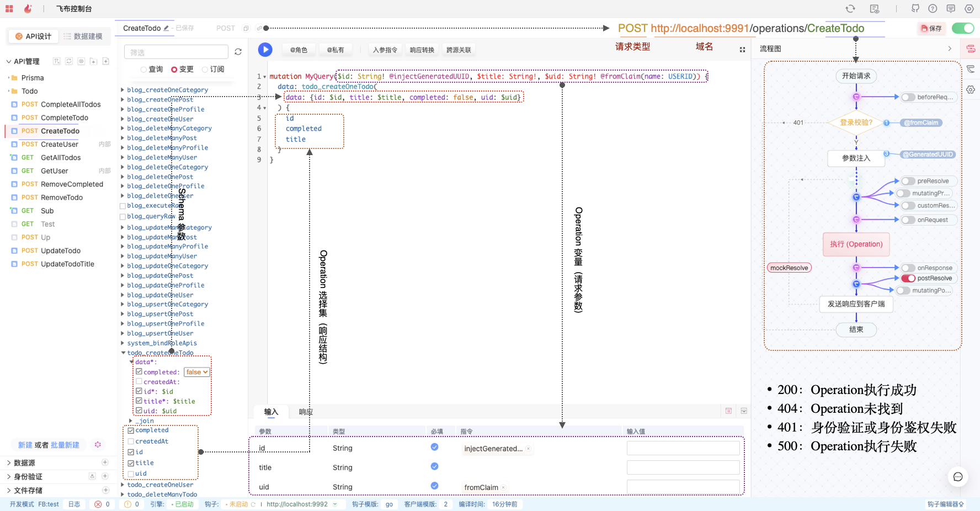This screenshot has width=980, height=511.
Task: Toggle the green API enable switch
Action: coord(963,28)
